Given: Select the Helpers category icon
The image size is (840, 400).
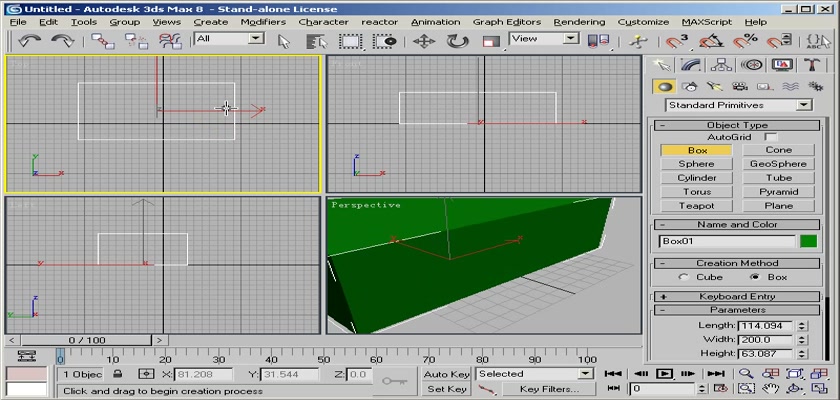Looking at the screenshot, I should coord(764,87).
